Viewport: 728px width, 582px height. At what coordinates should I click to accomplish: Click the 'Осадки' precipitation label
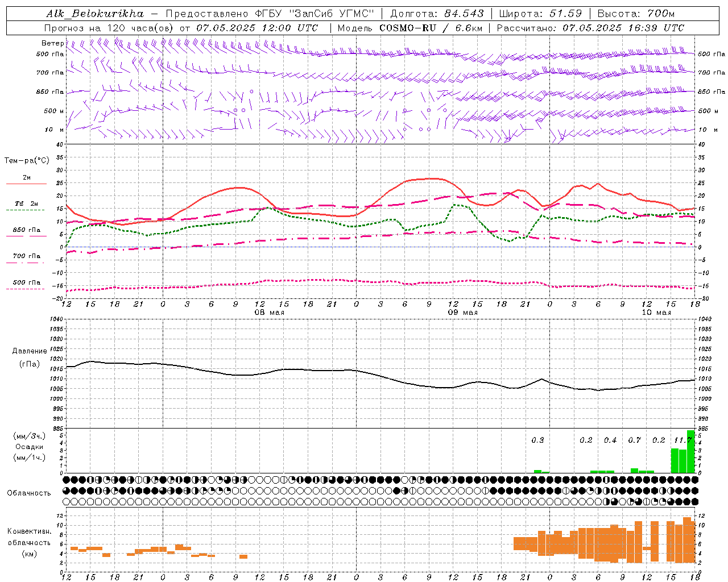[x=30, y=447]
